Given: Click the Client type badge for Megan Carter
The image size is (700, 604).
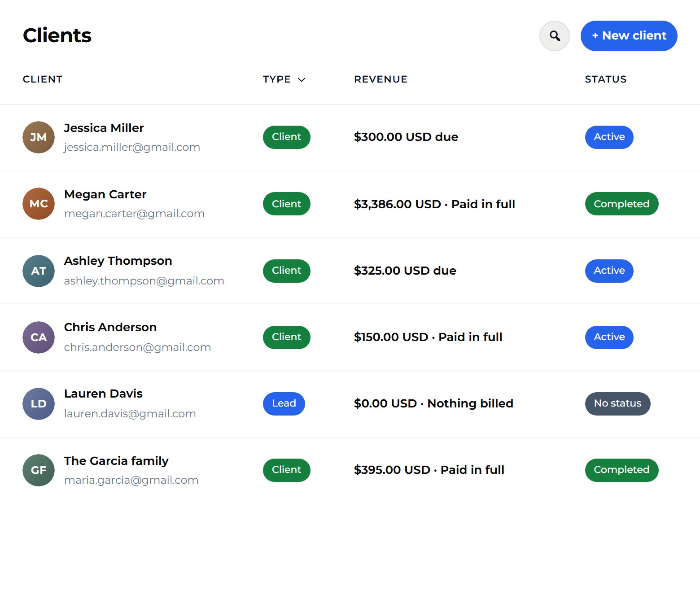Looking at the screenshot, I should click(287, 204).
